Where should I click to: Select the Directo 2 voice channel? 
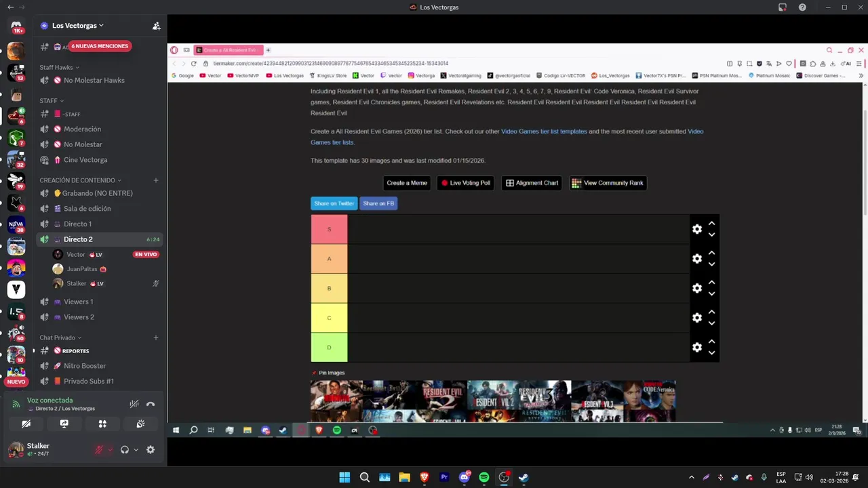pyautogui.click(x=100, y=239)
